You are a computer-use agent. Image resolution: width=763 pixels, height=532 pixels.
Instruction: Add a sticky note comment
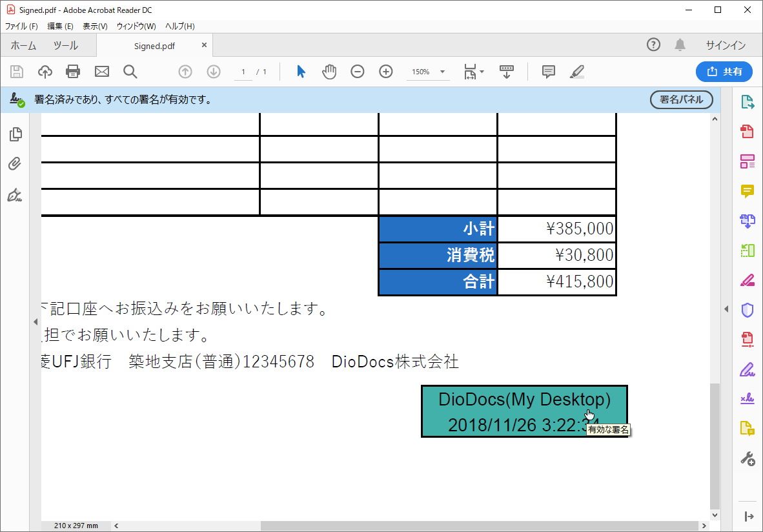click(x=549, y=72)
